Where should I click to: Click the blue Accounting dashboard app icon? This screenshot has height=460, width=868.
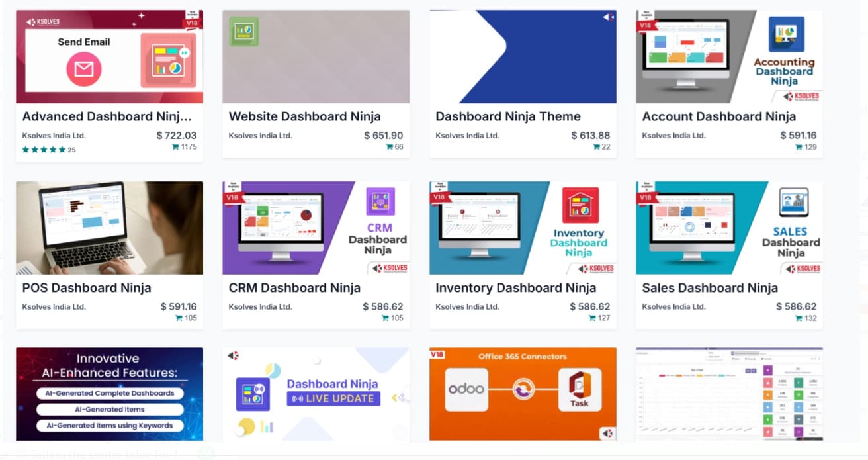787,34
